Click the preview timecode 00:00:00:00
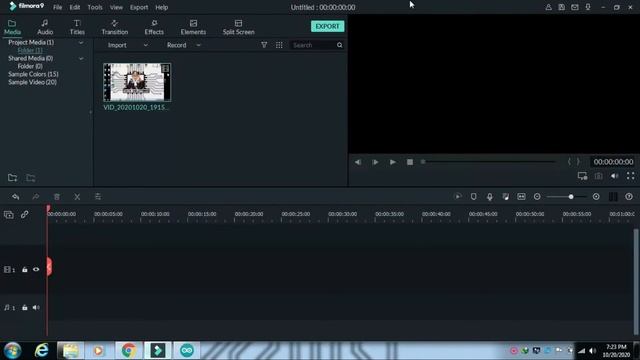 pos(613,162)
